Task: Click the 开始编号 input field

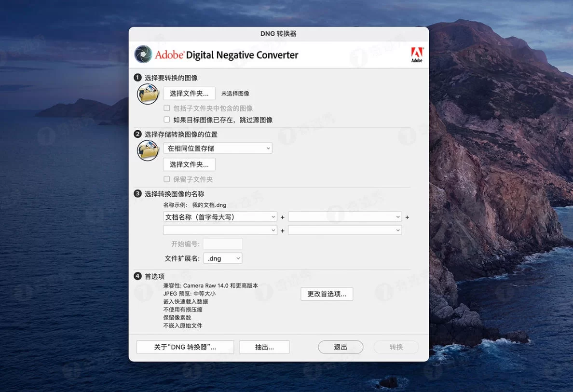Action: click(222, 243)
